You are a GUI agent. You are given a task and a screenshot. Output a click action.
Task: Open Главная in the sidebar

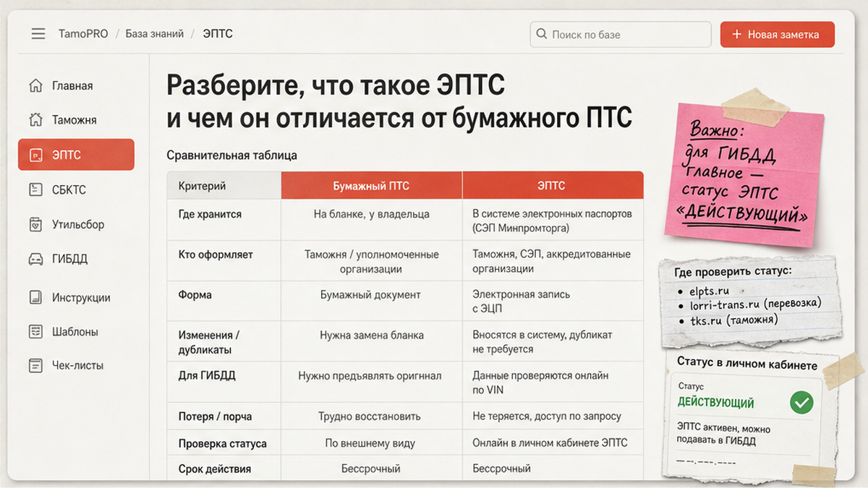click(76, 86)
